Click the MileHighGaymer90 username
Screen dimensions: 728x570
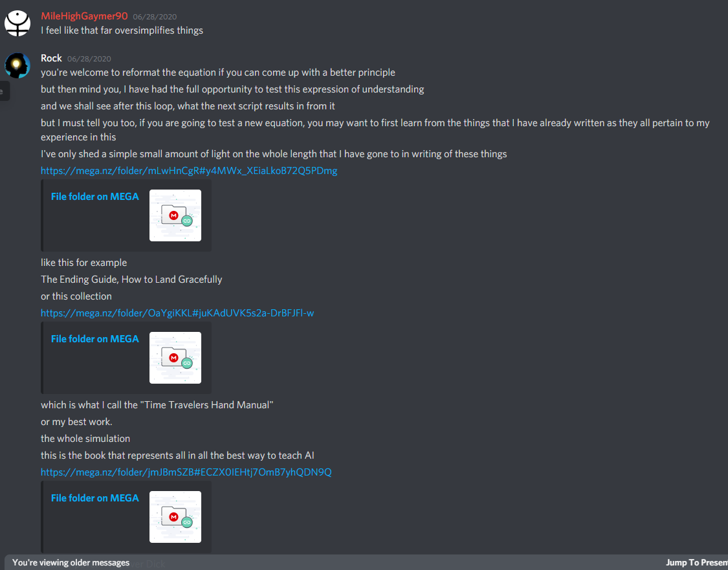(x=84, y=16)
